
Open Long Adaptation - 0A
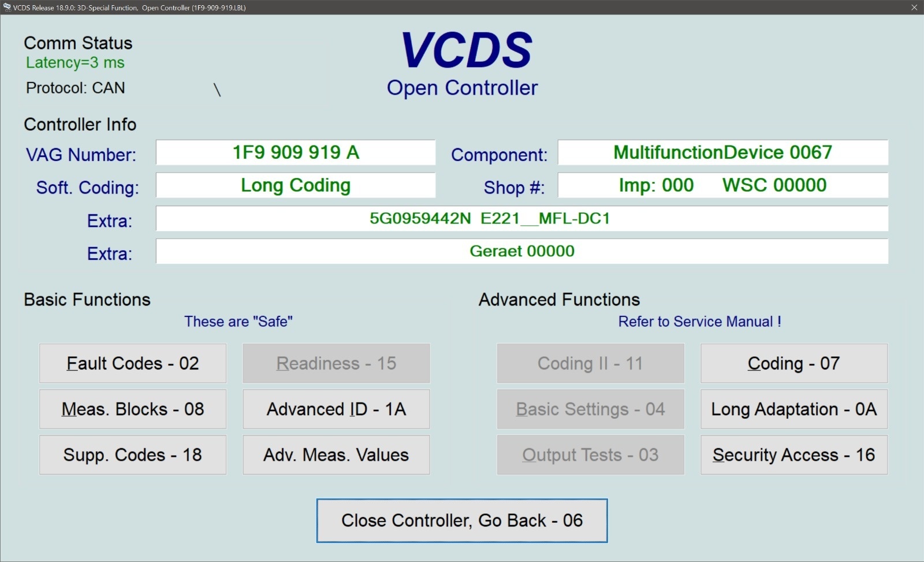794,409
